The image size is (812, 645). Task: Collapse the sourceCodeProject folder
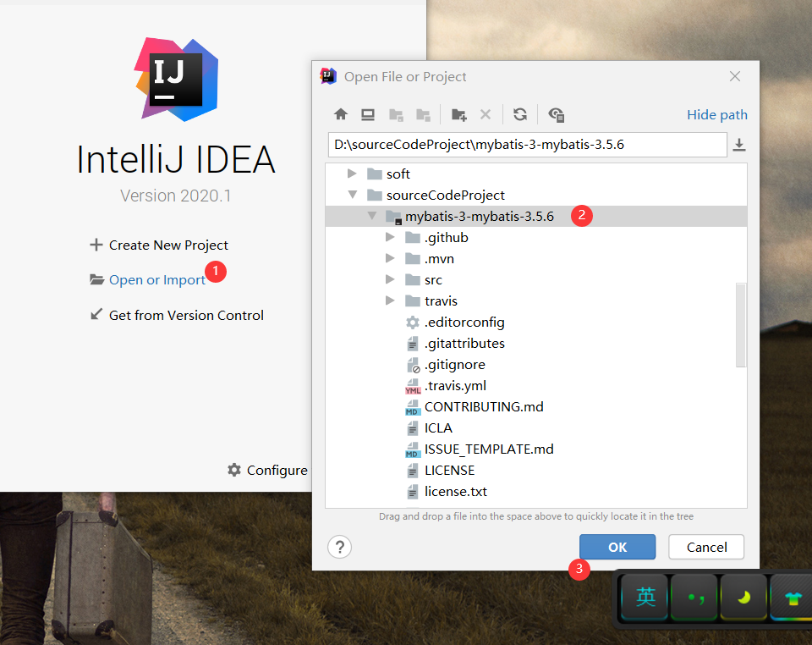[353, 195]
